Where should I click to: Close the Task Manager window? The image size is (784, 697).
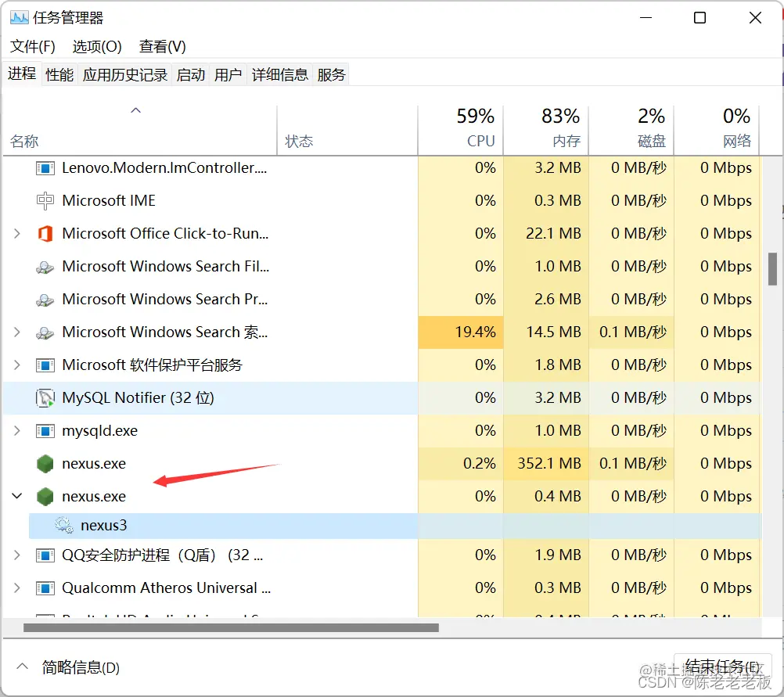tap(755, 18)
